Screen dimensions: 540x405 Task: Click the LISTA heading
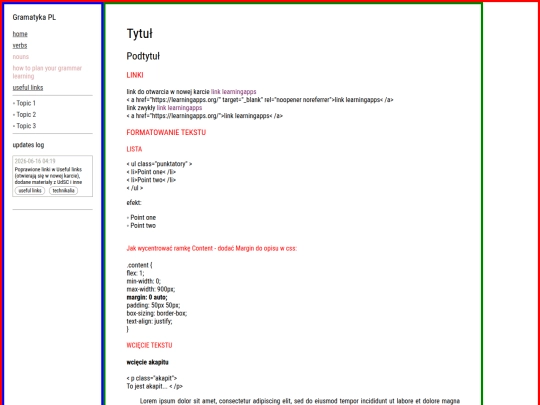coord(134,149)
